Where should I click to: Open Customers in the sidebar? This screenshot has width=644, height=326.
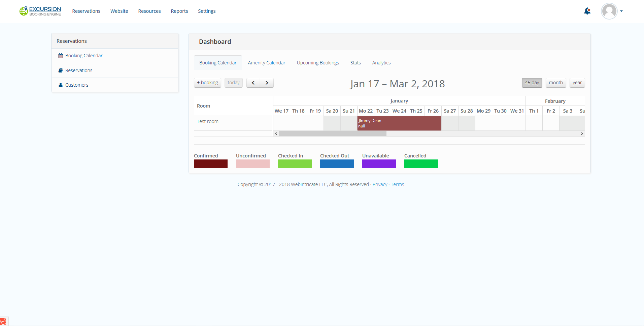tap(76, 85)
